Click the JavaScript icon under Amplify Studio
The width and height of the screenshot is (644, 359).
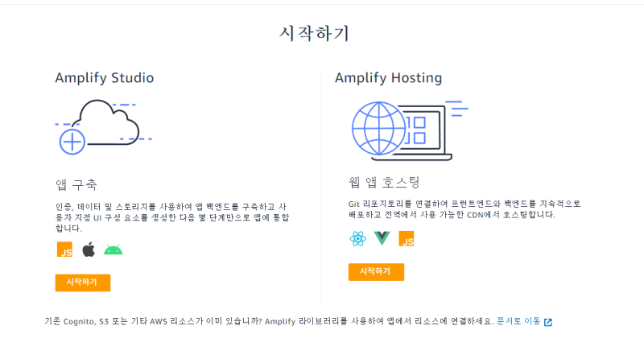coord(64,250)
